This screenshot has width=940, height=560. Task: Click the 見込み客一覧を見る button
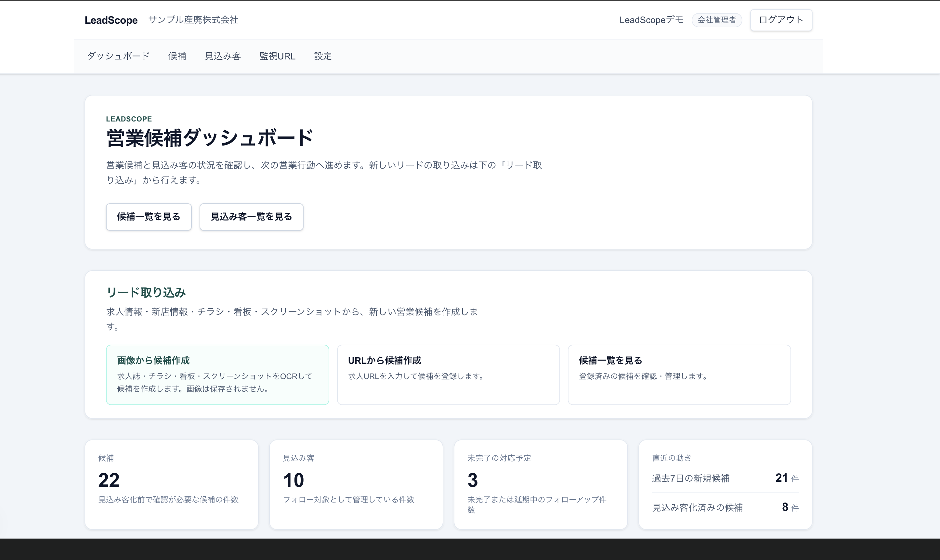tap(252, 217)
